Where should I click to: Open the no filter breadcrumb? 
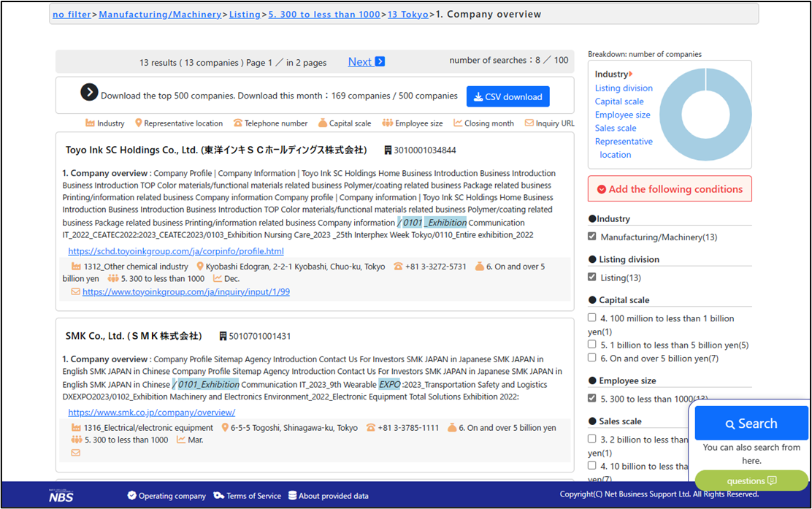[x=72, y=15]
